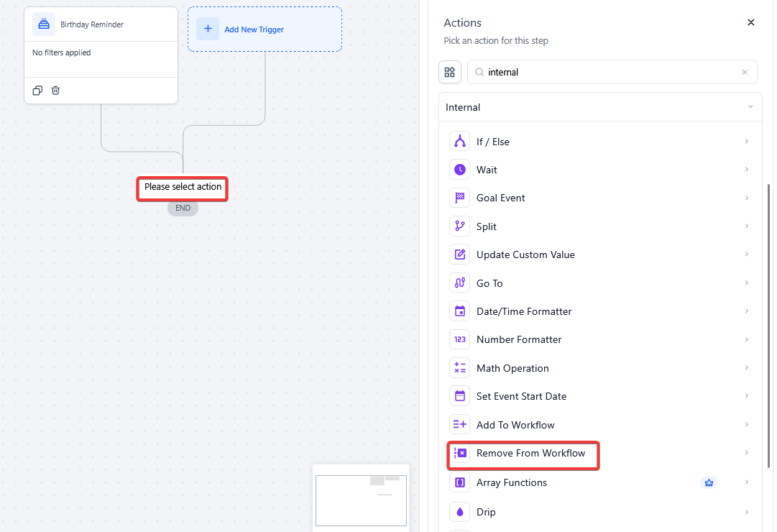Click the Drip droplet icon
777x532 pixels.
(460, 512)
